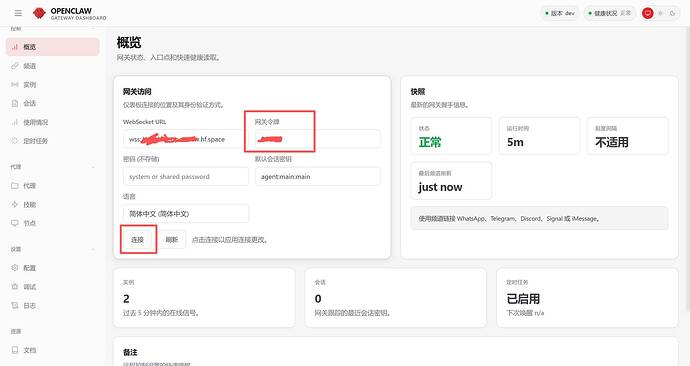Open the 语言 language dropdown 简体中文
The width and height of the screenshot is (690, 366).
(186, 214)
